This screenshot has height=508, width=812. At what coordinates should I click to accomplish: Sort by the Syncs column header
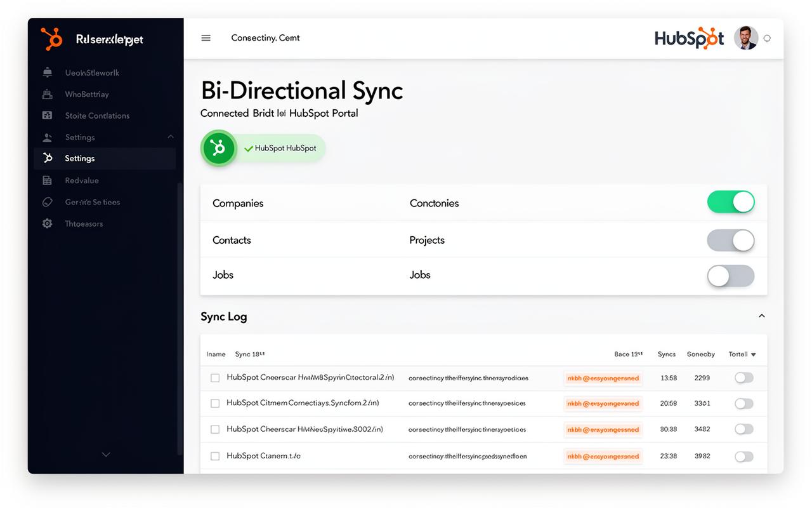[667, 354]
